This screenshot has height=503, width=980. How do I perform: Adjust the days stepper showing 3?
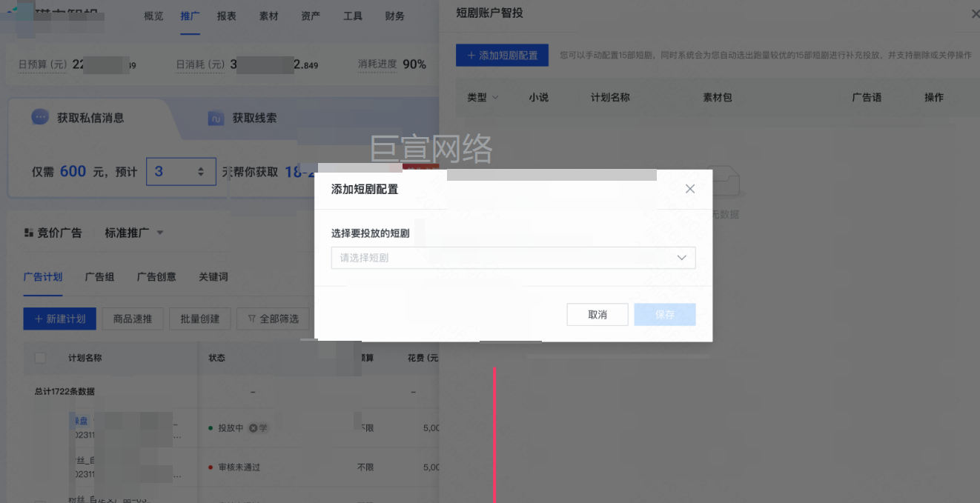point(200,172)
